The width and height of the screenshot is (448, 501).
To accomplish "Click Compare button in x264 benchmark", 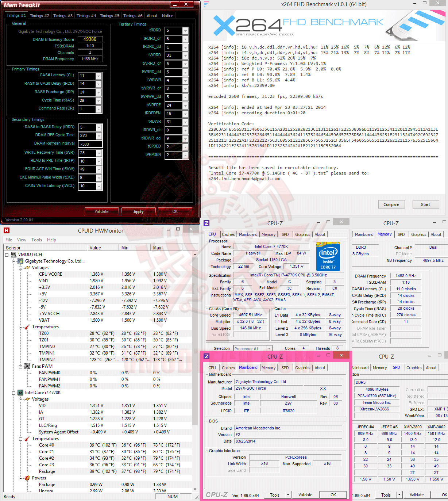I will 391,204.
